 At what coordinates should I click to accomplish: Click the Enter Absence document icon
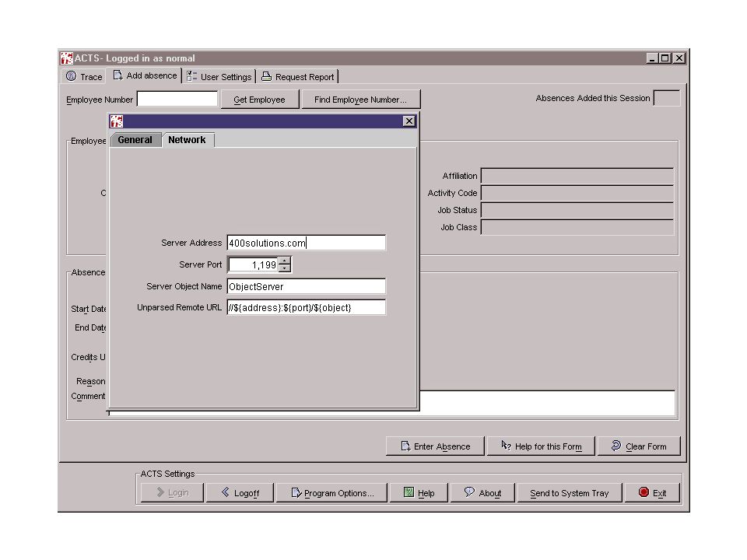405,446
